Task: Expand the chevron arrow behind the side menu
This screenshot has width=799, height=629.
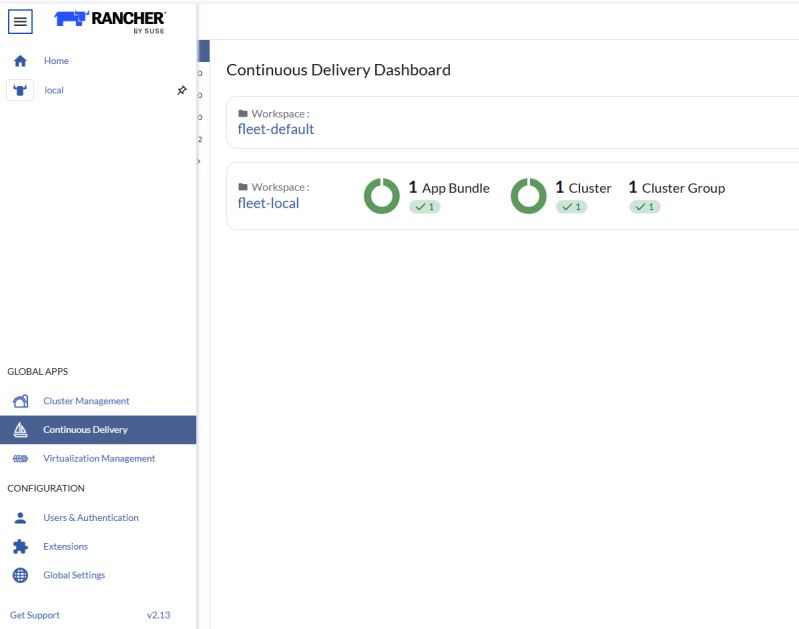Action: [199, 162]
